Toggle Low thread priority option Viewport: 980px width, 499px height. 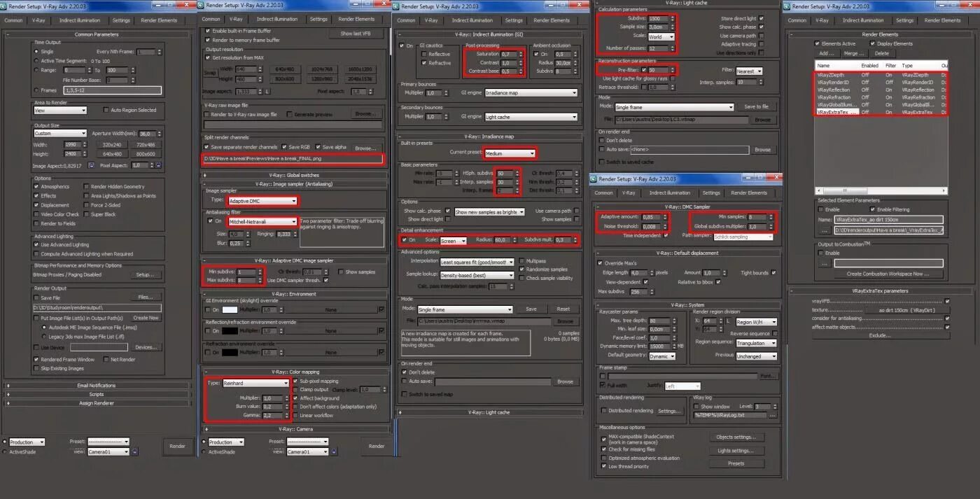(x=603, y=466)
